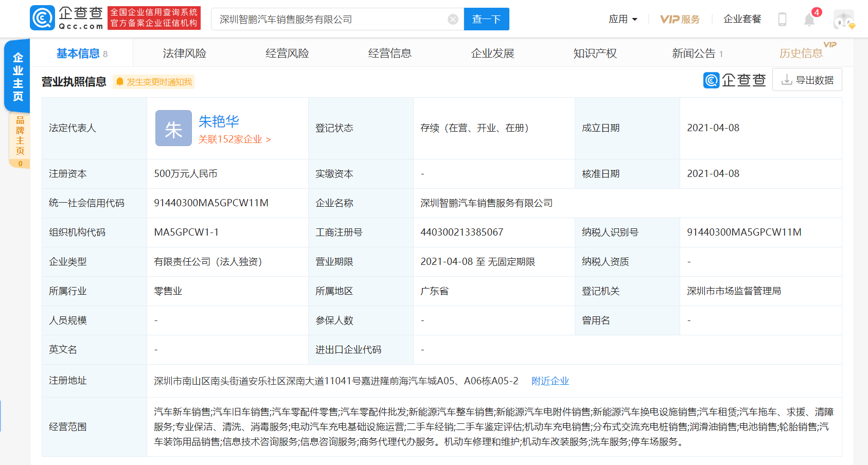Switch to 经营风险 tab

(x=287, y=53)
